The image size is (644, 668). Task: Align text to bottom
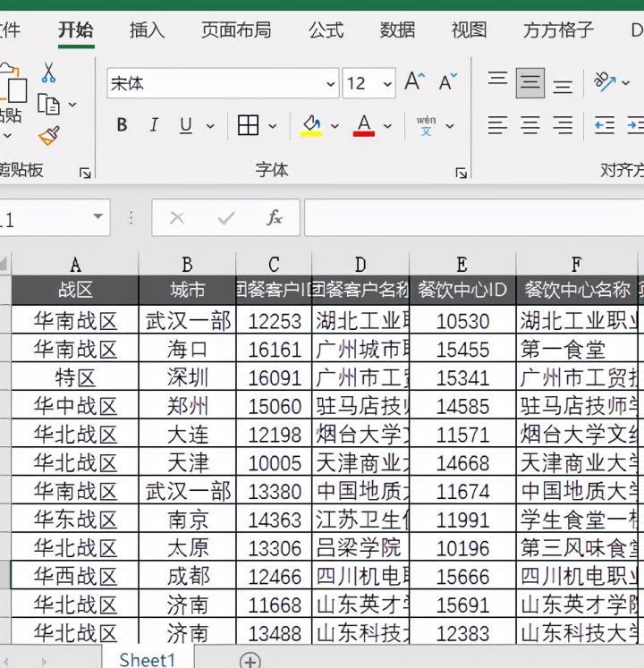click(563, 86)
